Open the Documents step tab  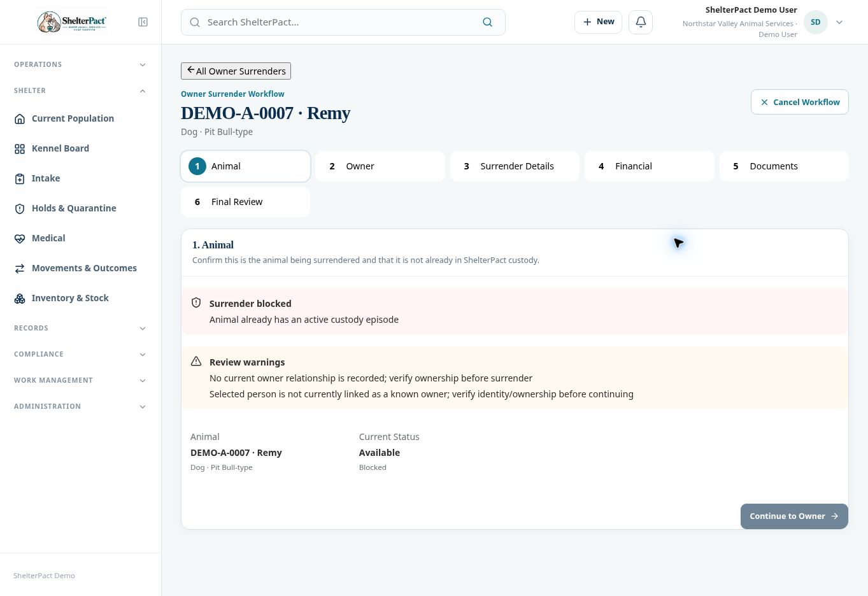pyautogui.click(x=784, y=166)
